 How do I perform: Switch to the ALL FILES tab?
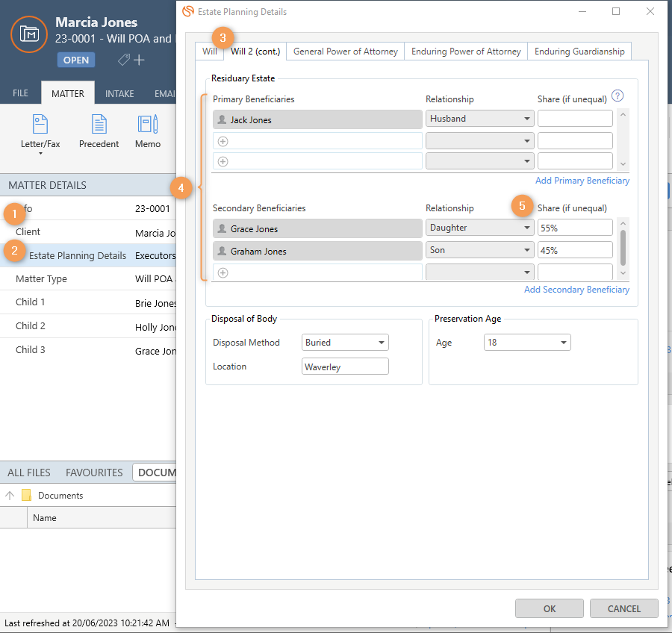(x=28, y=473)
